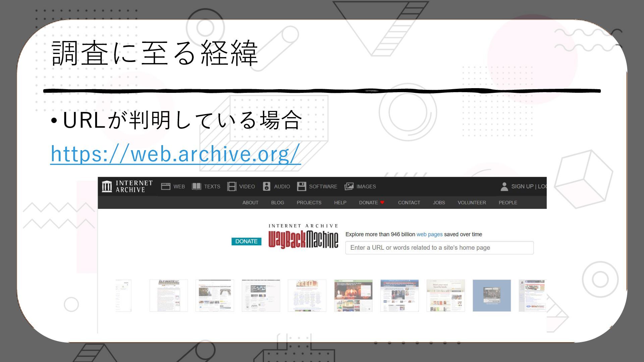Click the Images picture icon
The height and width of the screenshot is (362, 644).
pos(349,186)
